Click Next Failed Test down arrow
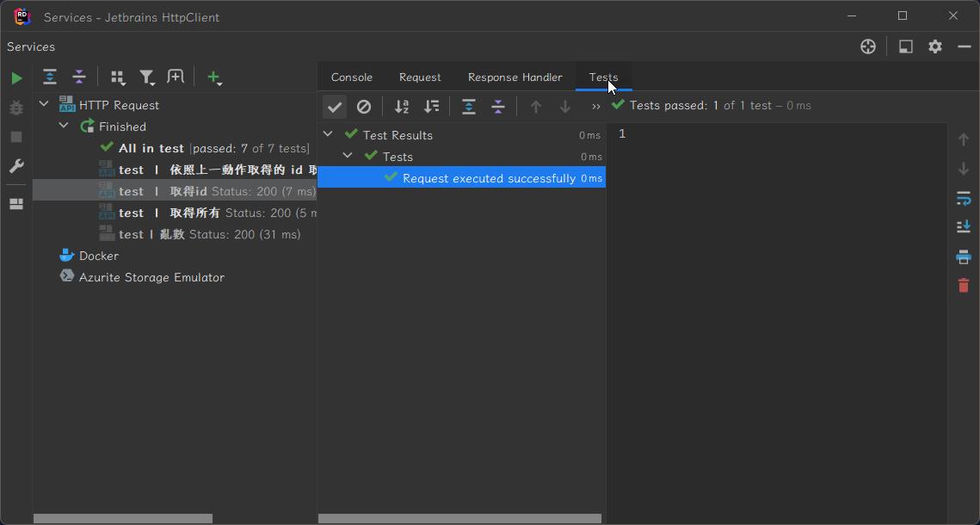Screen dimensions: 980x525 (x=565, y=107)
